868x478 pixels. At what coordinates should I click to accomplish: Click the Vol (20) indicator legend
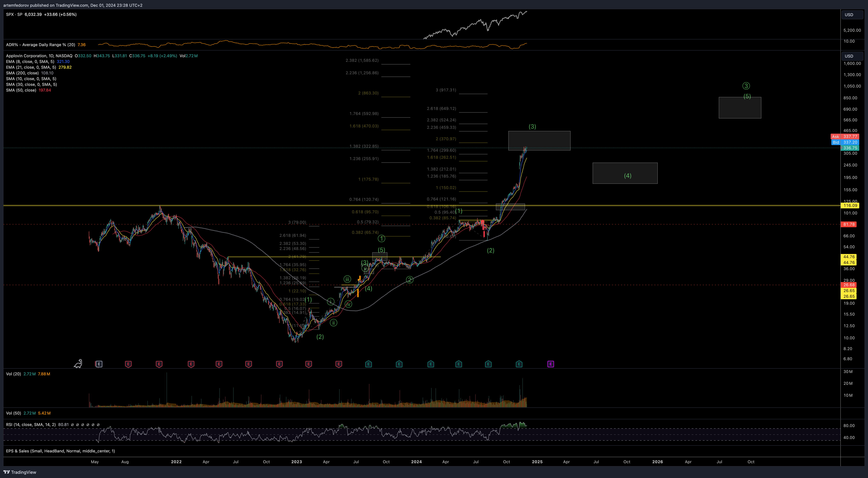coord(13,374)
